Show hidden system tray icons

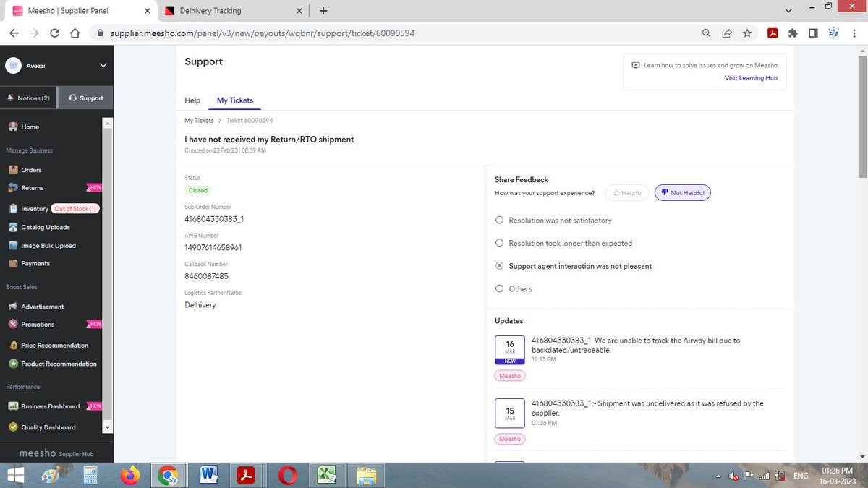tap(718, 476)
